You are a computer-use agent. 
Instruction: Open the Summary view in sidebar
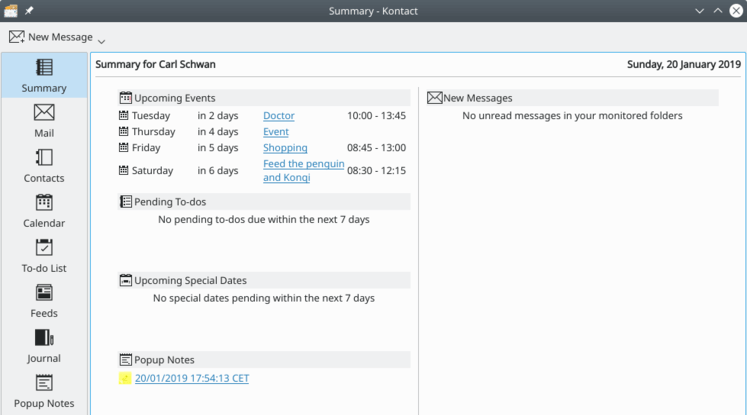point(44,76)
